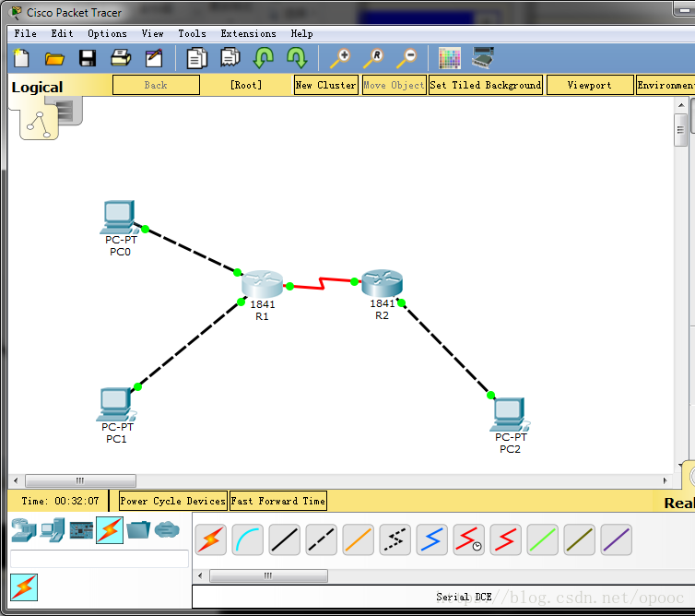Click the Viewport button
Image resolution: width=695 pixels, height=616 pixels.
tap(590, 85)
